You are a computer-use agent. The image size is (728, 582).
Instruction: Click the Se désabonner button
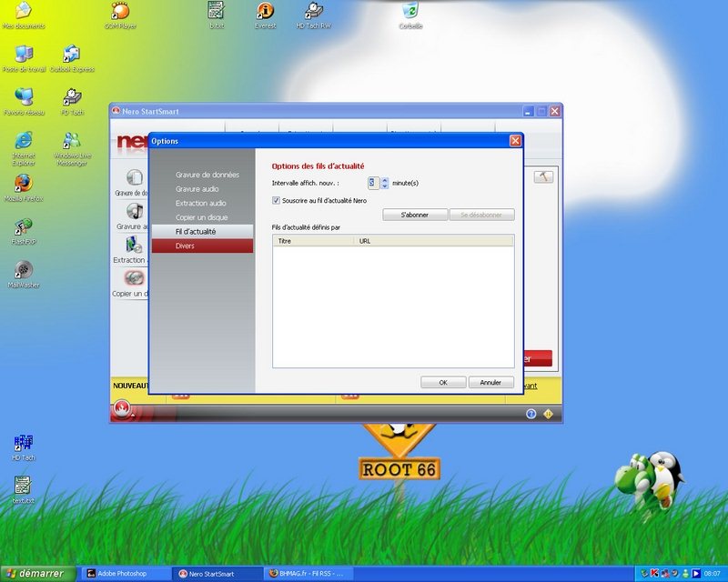point(481,215)
